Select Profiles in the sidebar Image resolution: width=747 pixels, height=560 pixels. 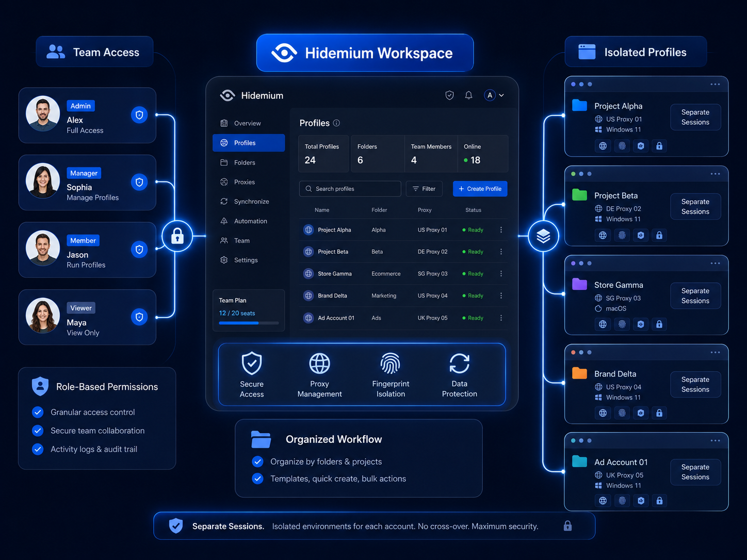point(248,143)
